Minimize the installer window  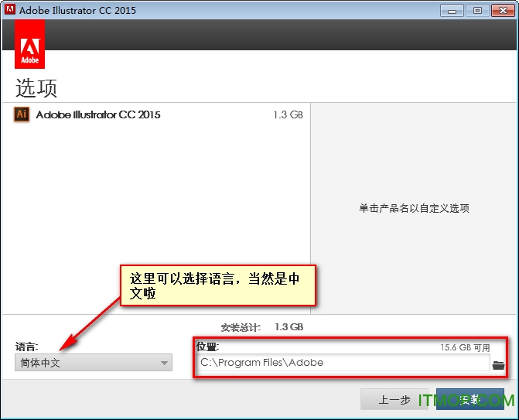(x=452, y=11)
